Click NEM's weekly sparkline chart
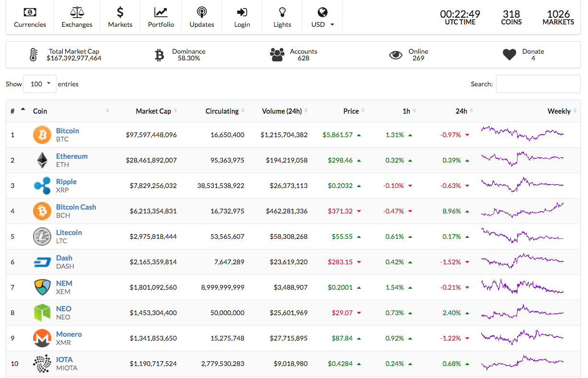Image resolution: width=588 pixels, height=378 pixels. coord(522,286)
